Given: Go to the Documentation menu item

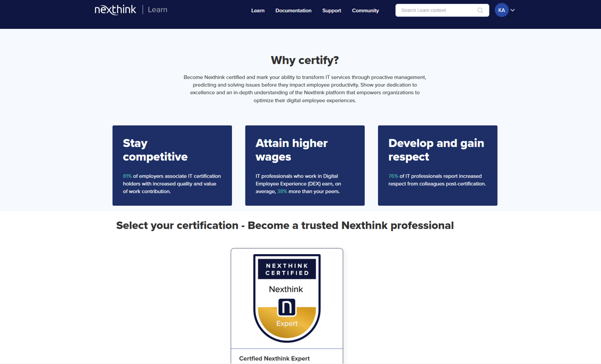Looking at the screenshot, I should 293,10.
